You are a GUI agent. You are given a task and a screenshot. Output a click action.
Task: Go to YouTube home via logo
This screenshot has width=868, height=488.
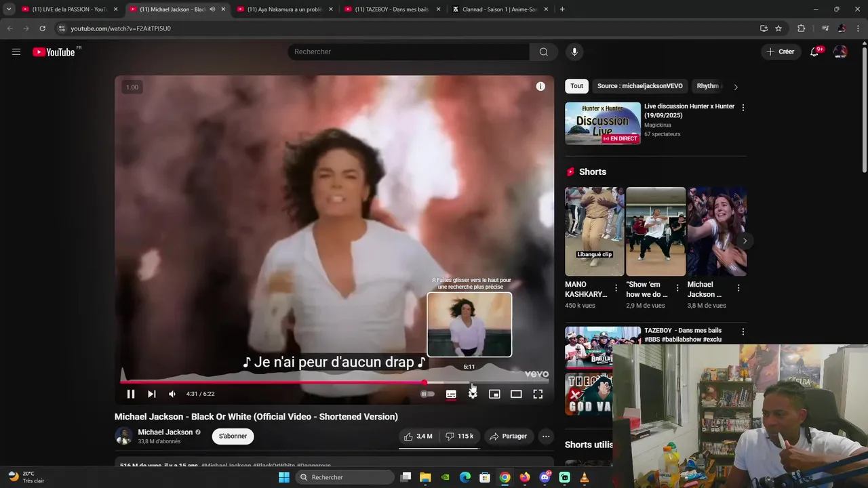click(54, 52)
